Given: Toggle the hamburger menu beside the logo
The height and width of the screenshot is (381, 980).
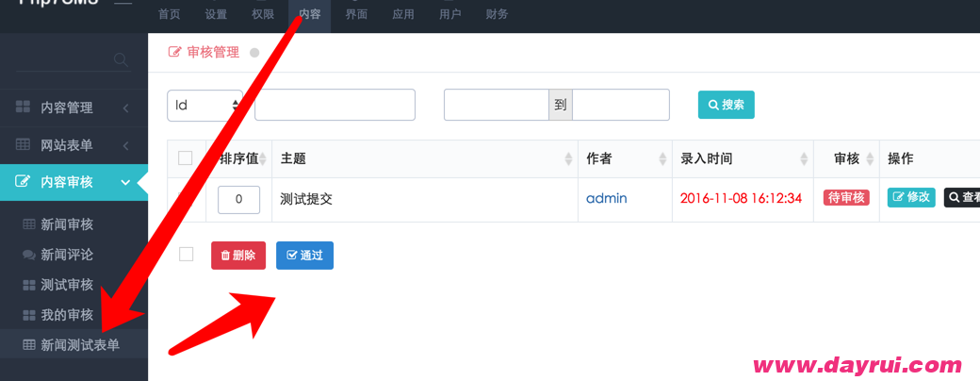Looking at the screenshot, I should pos(123,2).
